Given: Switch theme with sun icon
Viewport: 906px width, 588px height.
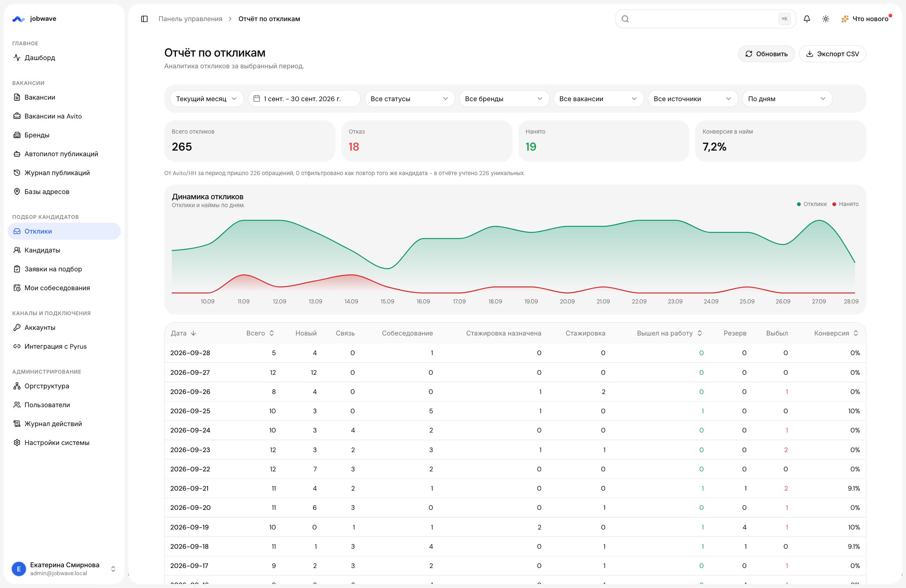Looking at the screenshot, I should coord(826,18).
